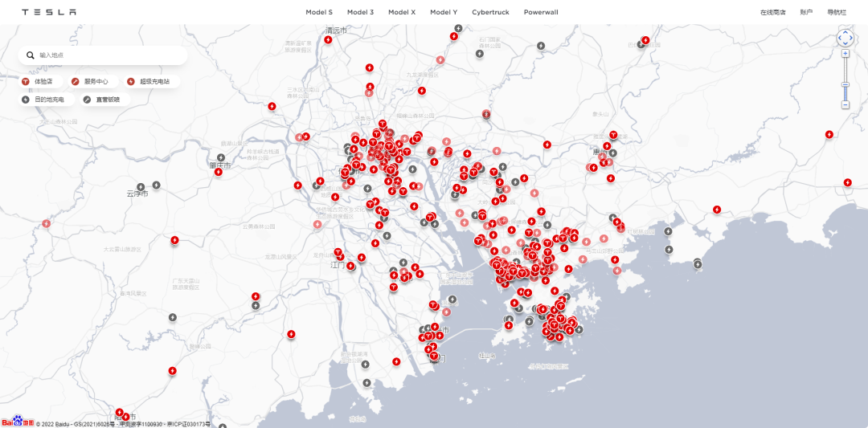Select the red charger marker near 大云雾山旅游区
This screenshot has height=428, width=868.
[x=175, y=240]
